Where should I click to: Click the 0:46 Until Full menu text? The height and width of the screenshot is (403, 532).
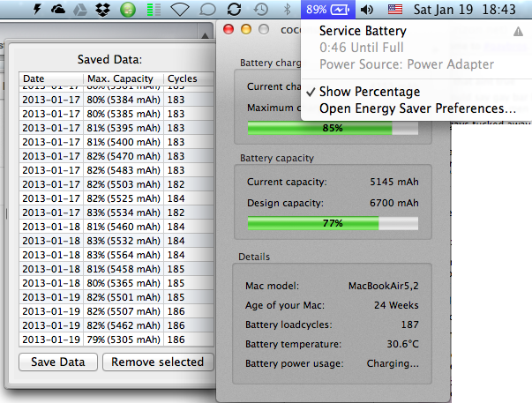click(362, 48)
